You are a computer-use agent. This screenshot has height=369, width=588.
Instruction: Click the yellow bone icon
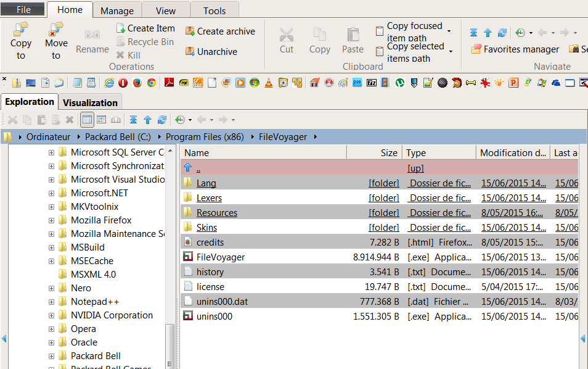(471, 83)
